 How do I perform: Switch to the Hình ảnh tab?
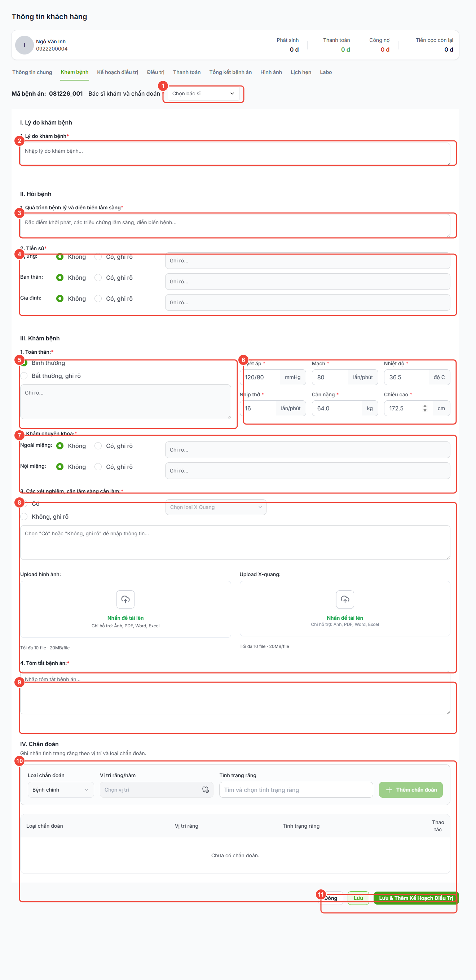tap(271, 72)
